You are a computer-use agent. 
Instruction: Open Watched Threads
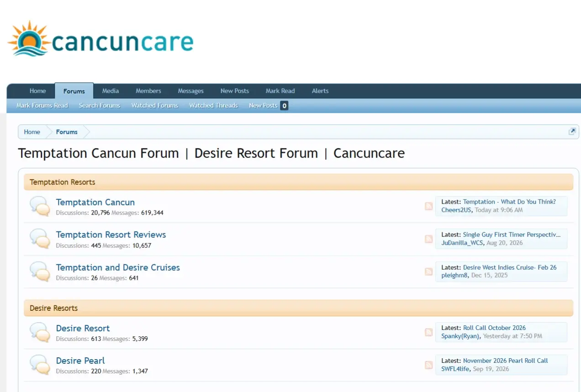[213, 105]
